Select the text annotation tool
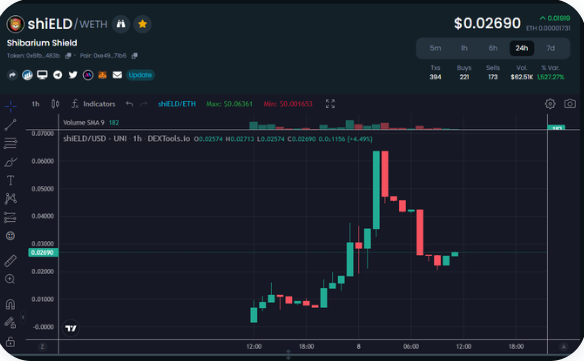The image size is (584, 361). click(10, 180)
